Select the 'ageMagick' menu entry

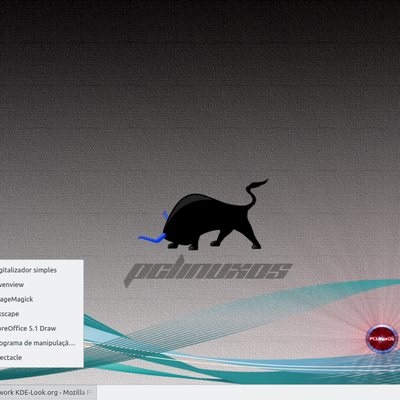pos(41,299)
